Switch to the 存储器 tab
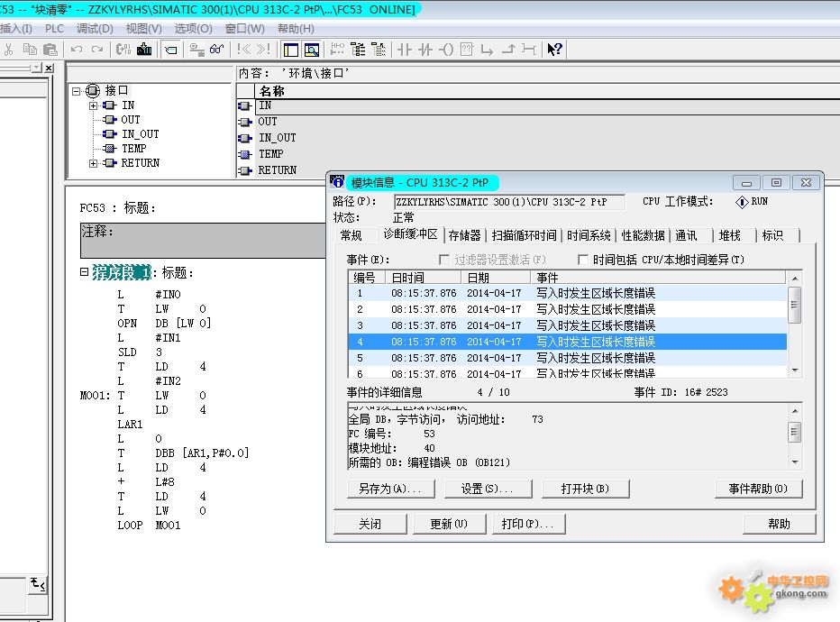Screen dimensions: 840x622 coord(464,235)
